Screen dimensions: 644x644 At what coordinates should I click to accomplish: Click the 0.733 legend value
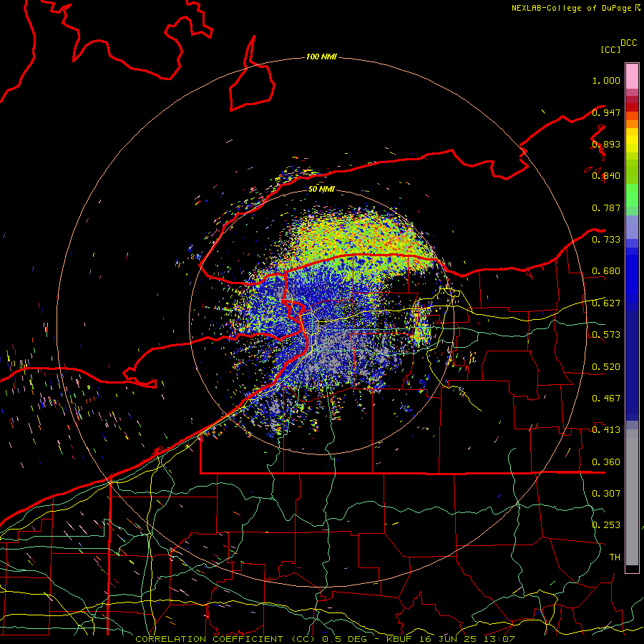(606, 239)
